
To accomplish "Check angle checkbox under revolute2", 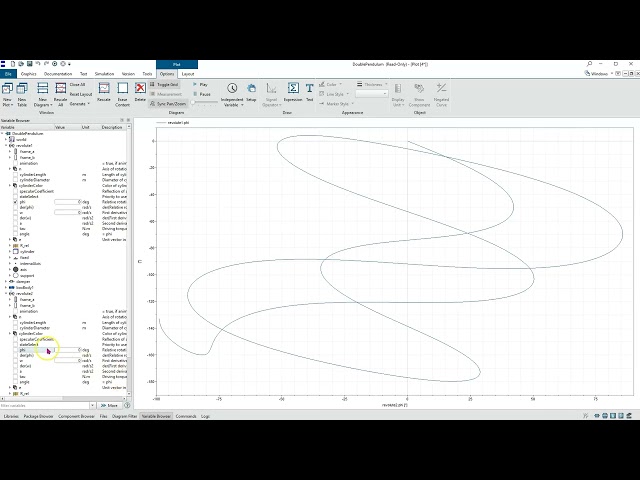I will [x=16, y=382].
